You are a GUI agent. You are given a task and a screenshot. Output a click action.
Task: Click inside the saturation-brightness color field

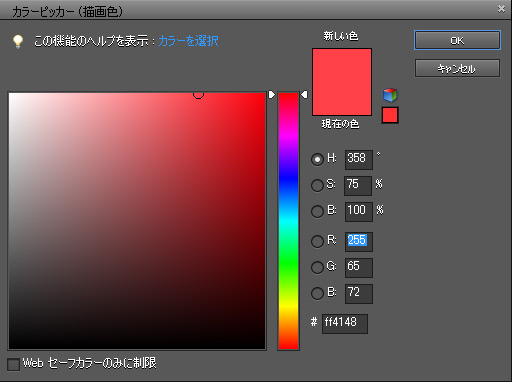pos(137,221)
